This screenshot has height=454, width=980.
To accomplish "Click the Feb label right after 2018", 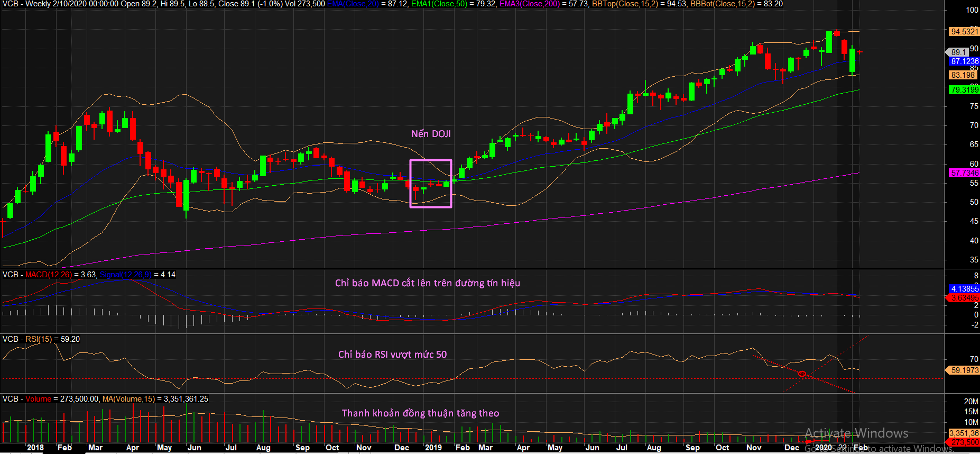I will click(64, 448).
